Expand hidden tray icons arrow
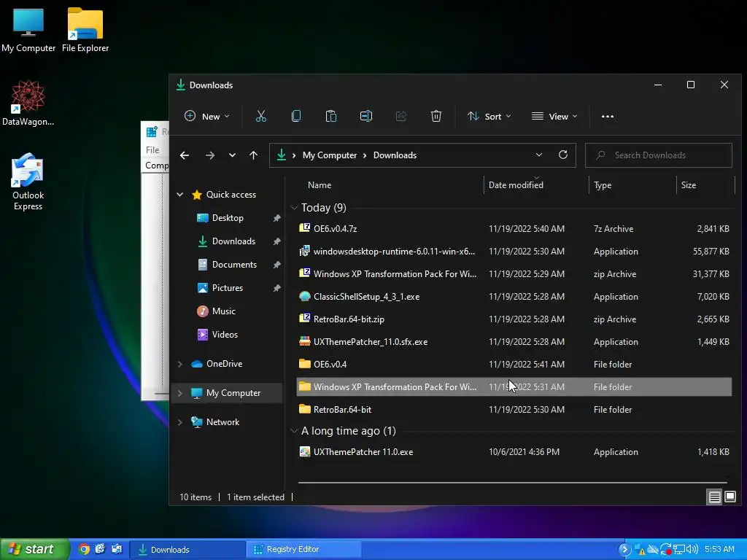This screenshot has width=747, height=560. (624, 550)
